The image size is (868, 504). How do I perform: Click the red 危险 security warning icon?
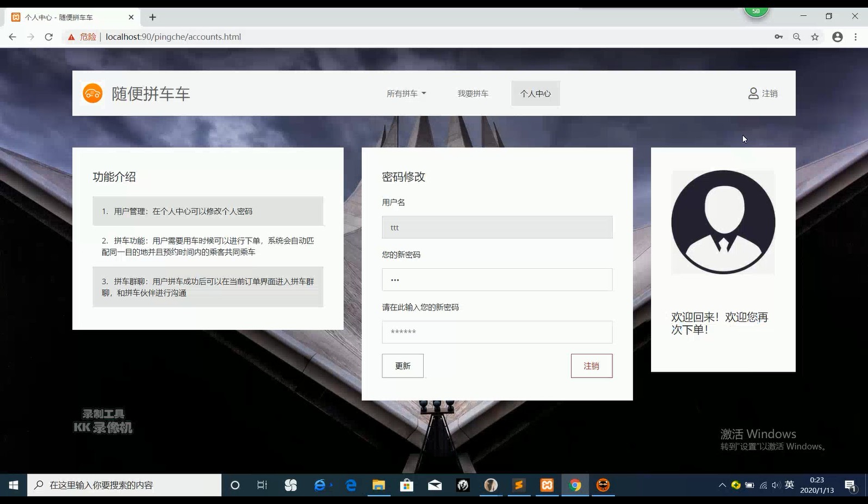71,37
